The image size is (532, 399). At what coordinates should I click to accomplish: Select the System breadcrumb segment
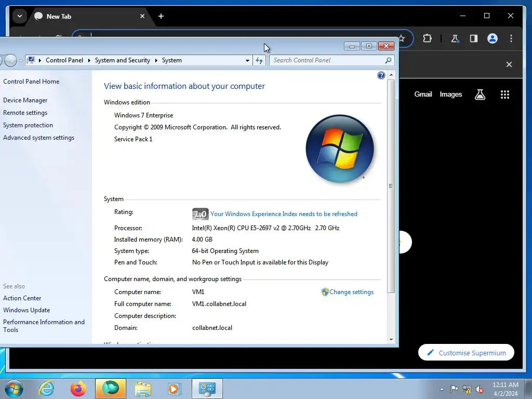tap(171, 60)
